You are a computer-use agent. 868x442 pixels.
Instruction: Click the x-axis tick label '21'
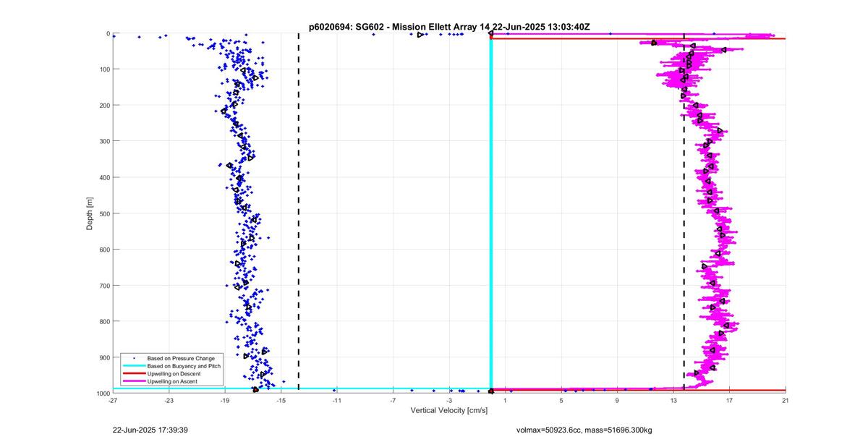785,400
